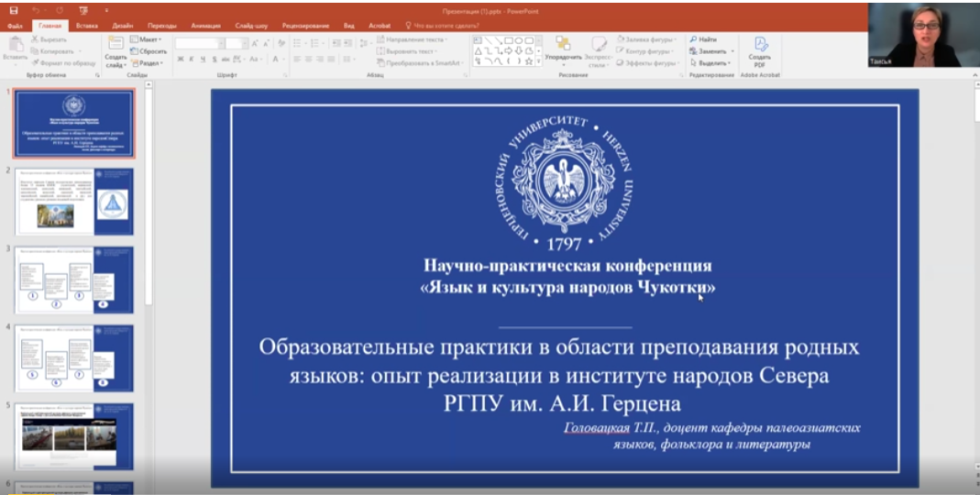Open the Переходы tab
The height and width of the screenshot is (495, 980).
pos(162,26)
